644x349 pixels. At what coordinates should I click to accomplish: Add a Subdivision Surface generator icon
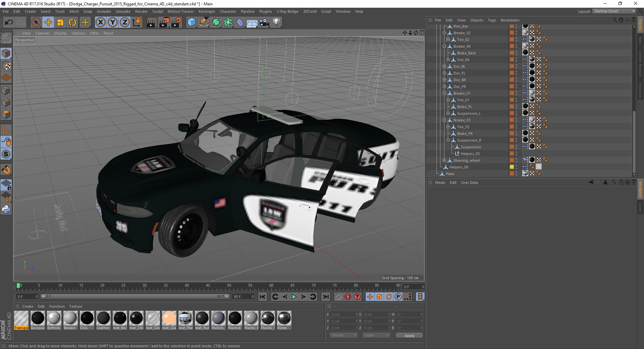(216, 22)
